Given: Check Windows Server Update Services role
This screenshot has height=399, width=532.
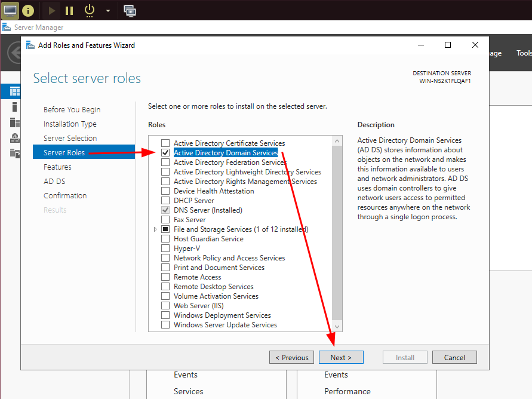Looking at the screenshot, I should click(165, 325).
